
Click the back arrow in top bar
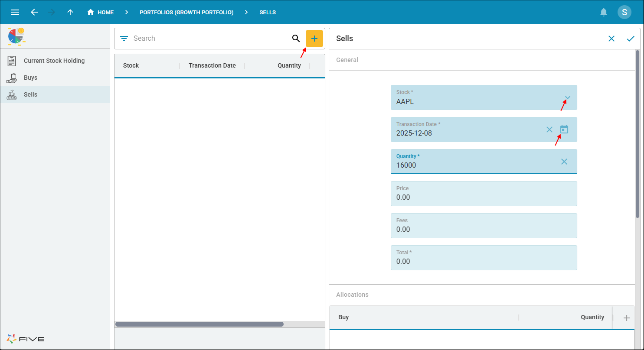34,12
